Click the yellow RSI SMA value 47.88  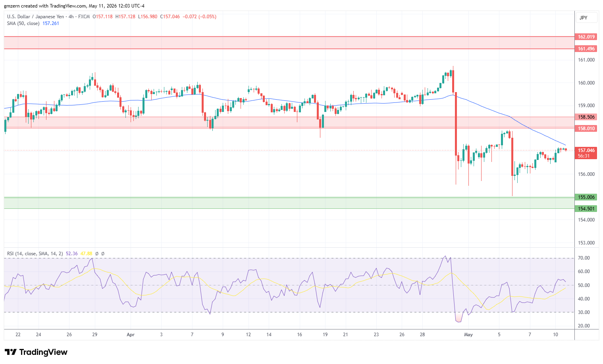(86, 253)
